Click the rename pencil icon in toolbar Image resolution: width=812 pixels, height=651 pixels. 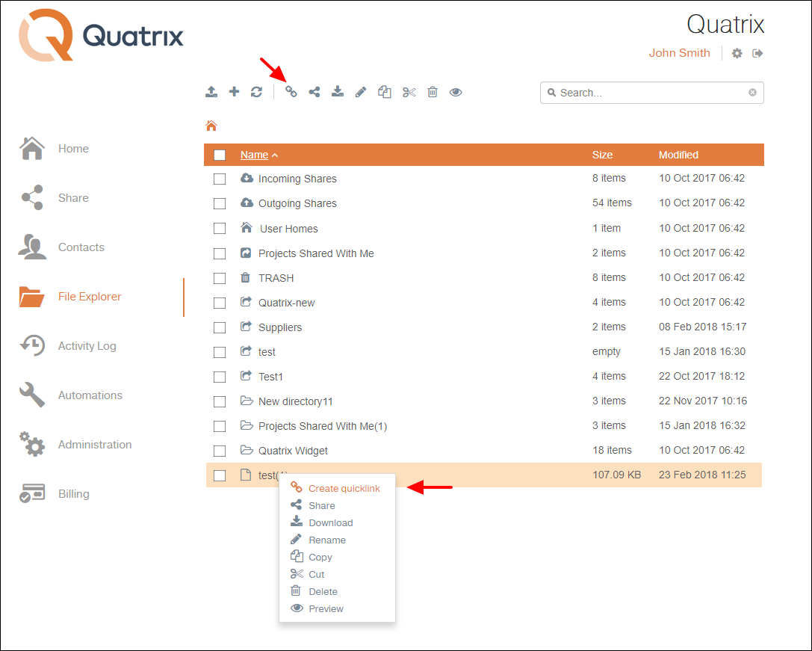click(360, 92)
